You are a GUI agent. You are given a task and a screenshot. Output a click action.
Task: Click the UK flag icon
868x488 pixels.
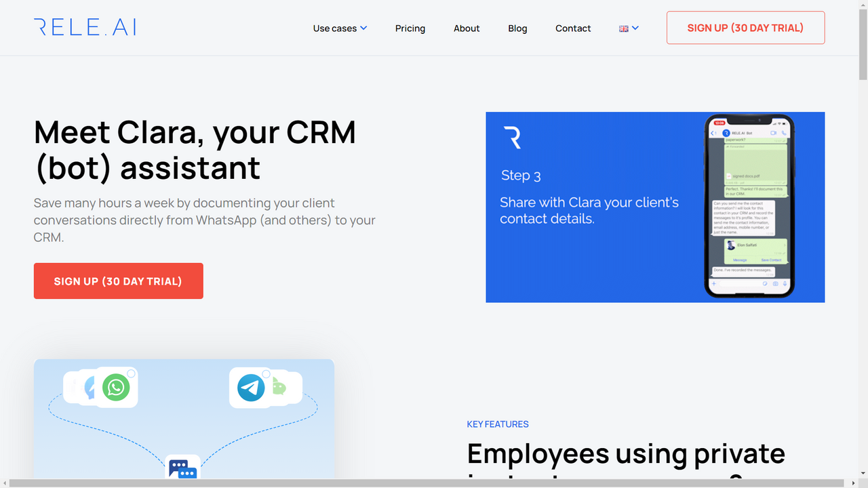(624, 28)
